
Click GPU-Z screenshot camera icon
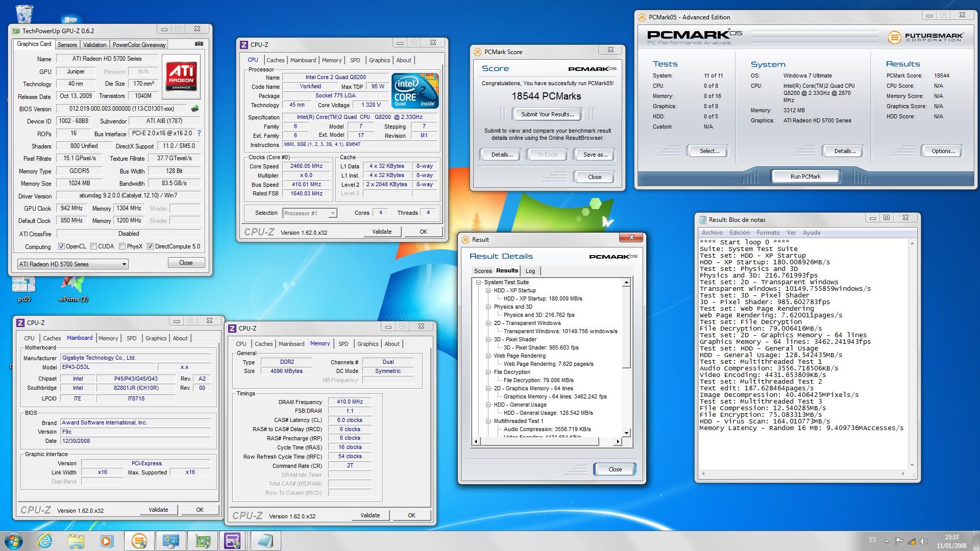pos(199,44)
